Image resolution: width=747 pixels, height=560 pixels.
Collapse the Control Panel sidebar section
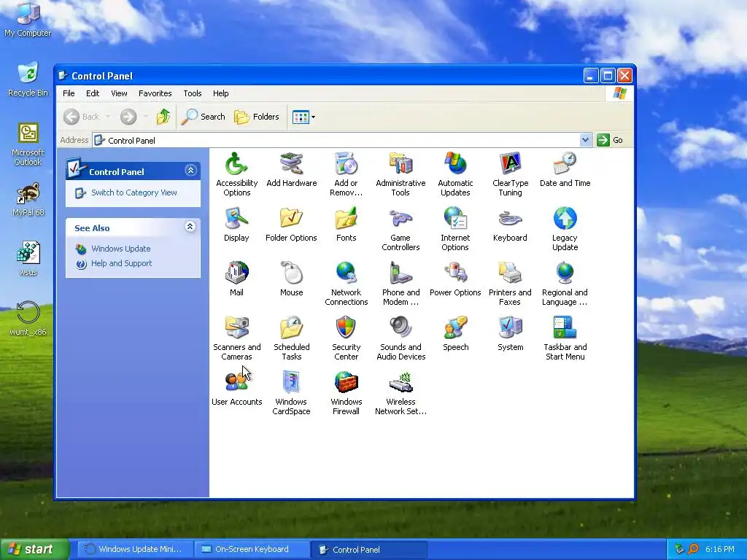coord(190,171)
